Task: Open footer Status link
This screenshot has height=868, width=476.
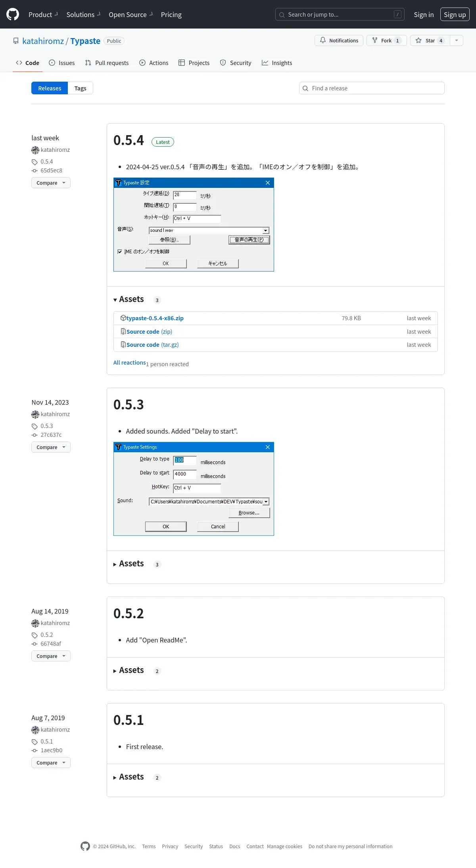Action: pos(216,846)
